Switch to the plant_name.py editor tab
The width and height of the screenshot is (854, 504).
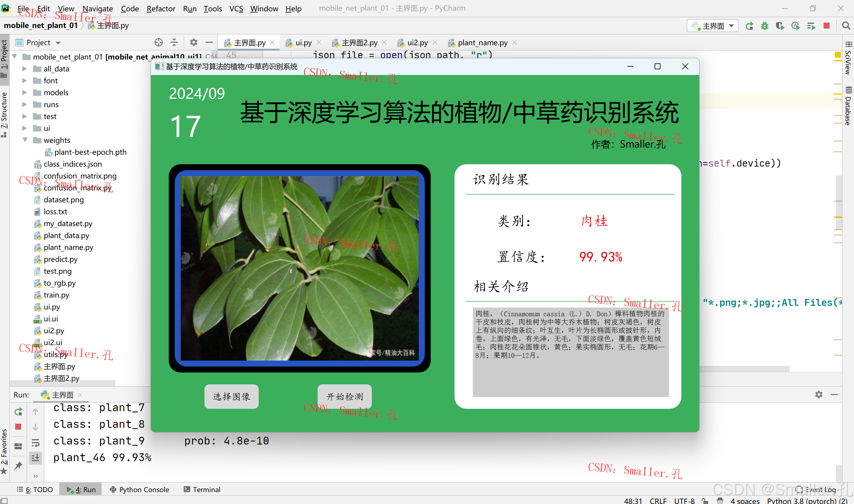pos(483,43)
